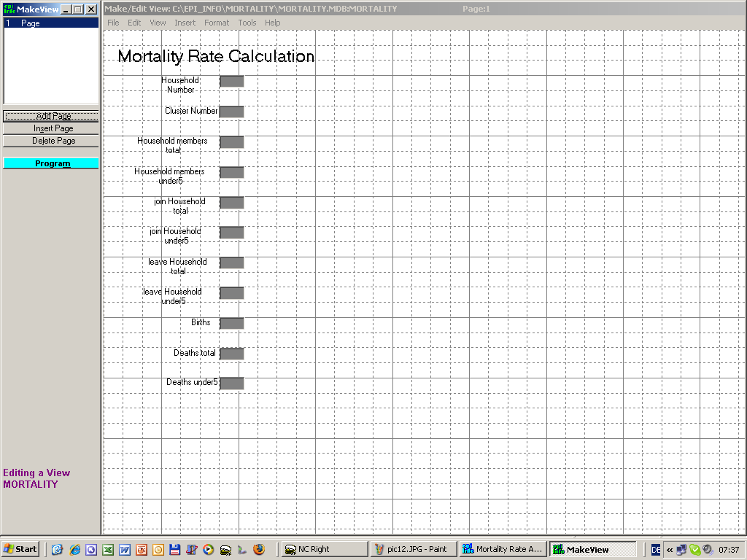
Task: Select the Births field box
Action: click(231, 323)
